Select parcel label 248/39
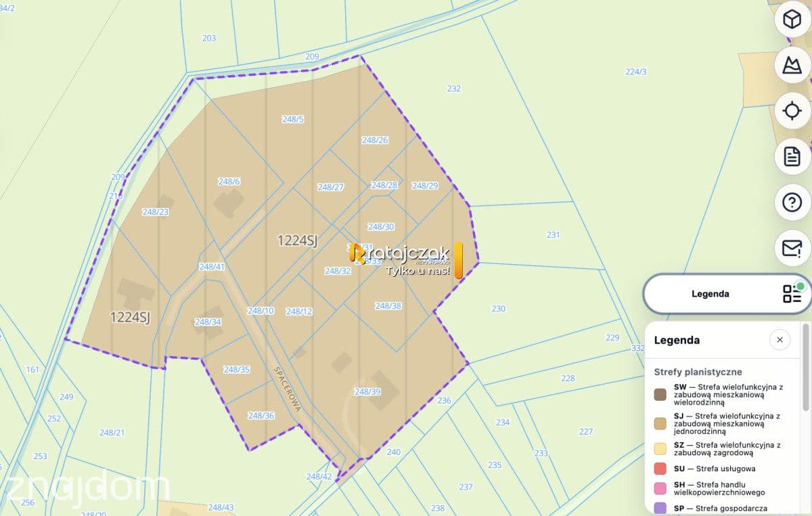The height and width of the screenshot is (516, 812). 367,392
